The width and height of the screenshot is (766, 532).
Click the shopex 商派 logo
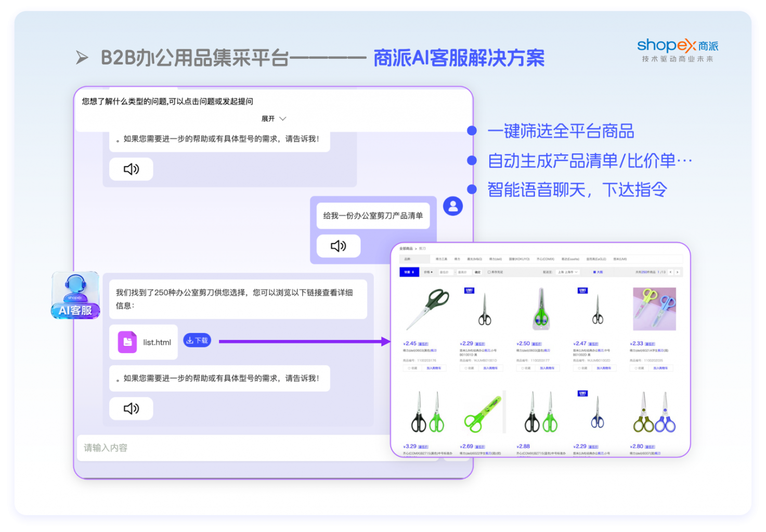point(677,50)
